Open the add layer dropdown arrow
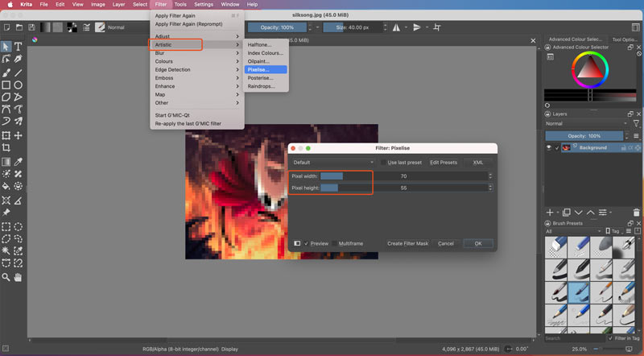 [557, 213]
